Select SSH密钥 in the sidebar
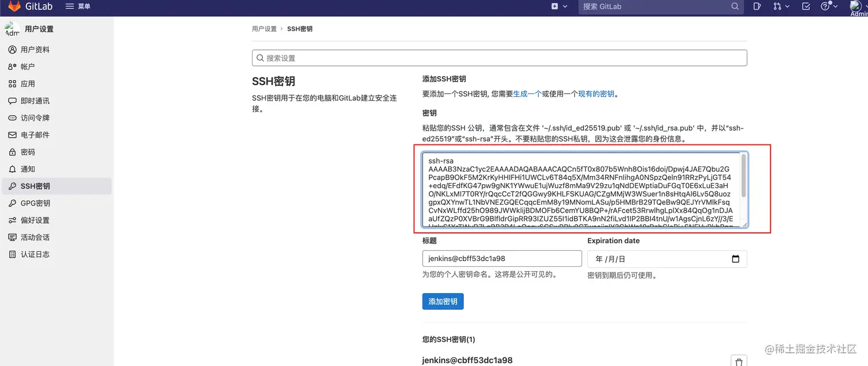The height and width of the screenshot is (366, 868). point(57,186)
